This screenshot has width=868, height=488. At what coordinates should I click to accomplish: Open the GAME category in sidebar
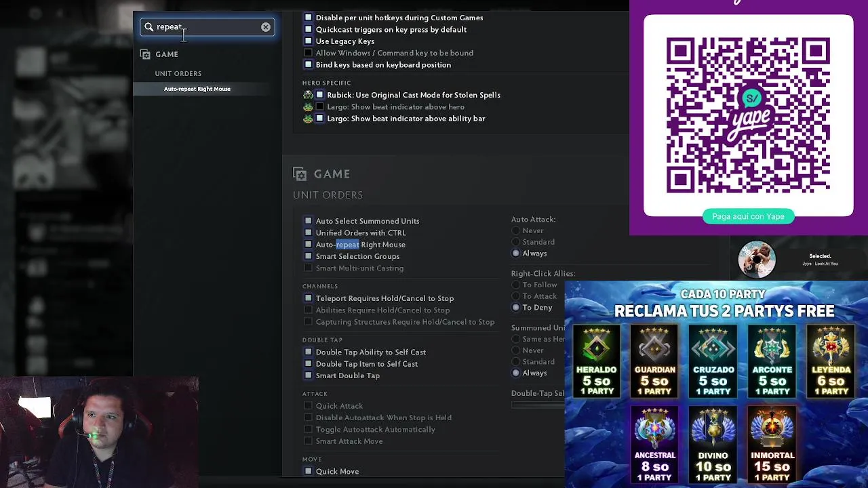(x=167, y=54)
